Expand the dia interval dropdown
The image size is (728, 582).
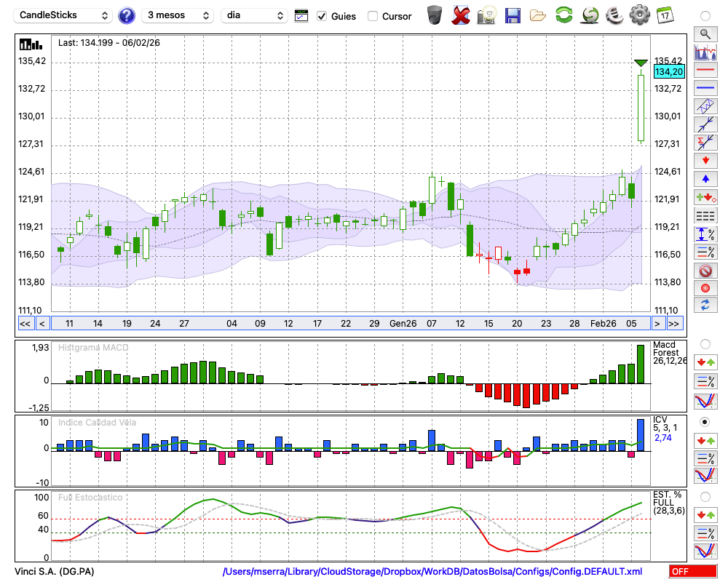[x=254, y=15]
